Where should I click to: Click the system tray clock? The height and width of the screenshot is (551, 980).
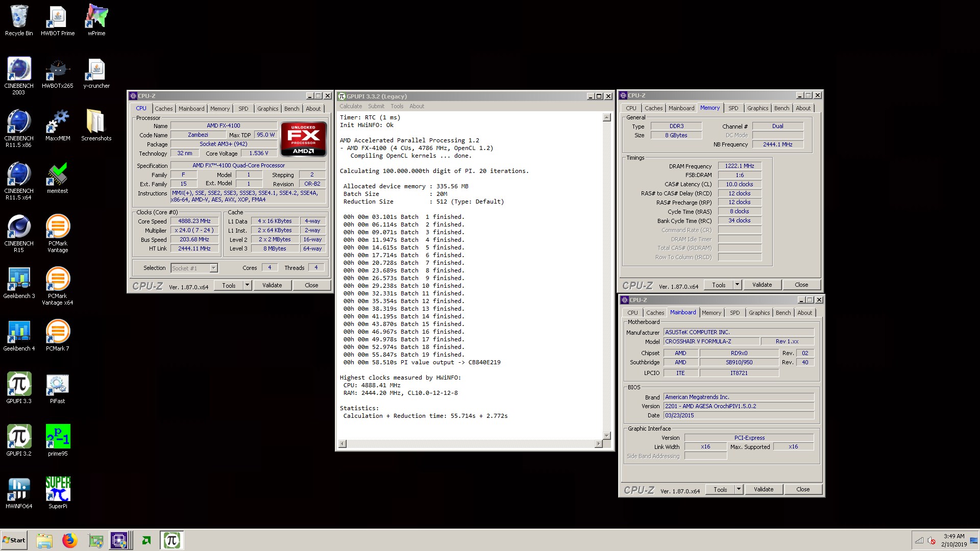pos(954,540)
